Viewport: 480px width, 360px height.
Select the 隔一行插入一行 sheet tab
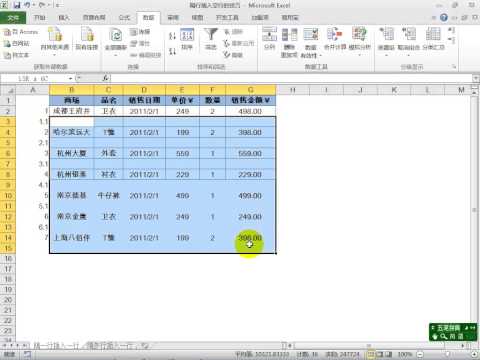click(x=56, y=346)
